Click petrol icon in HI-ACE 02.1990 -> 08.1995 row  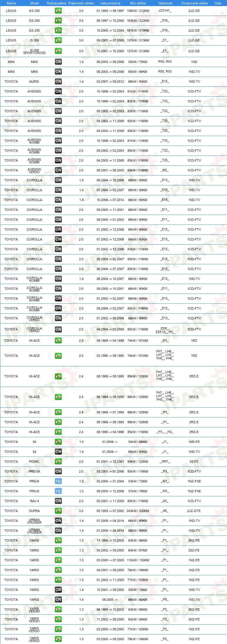coord(58,356)
